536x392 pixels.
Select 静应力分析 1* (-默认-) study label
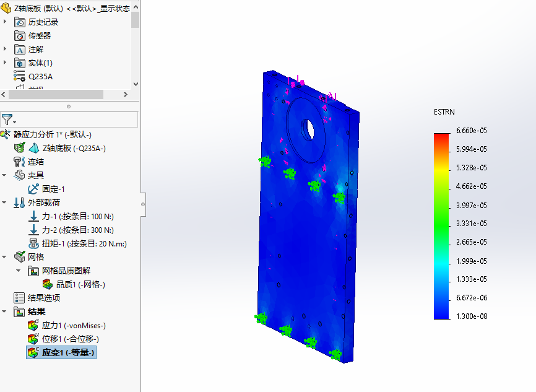(x=53, y=134)
